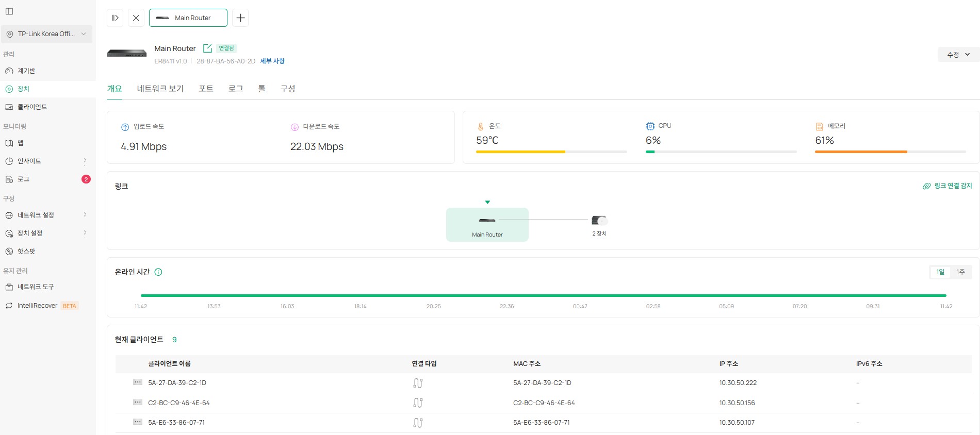The image size is (980, 435).
Task: Select the 1주 time range
Action: click(x=960, y=272)
